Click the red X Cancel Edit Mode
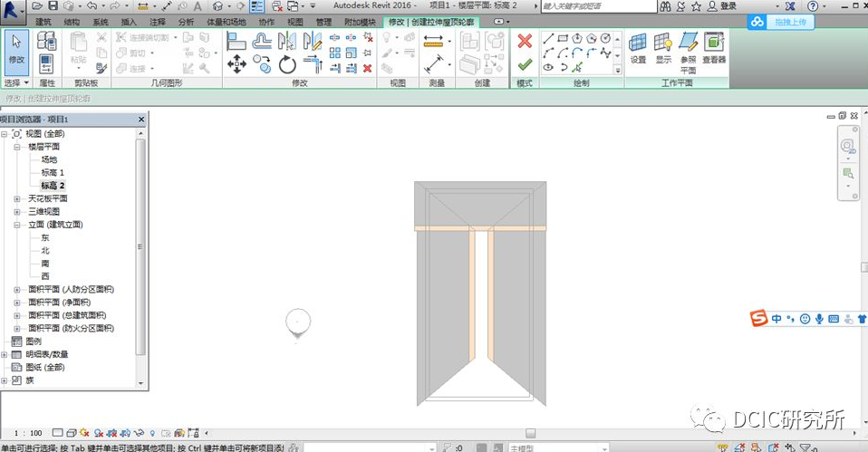Image resolution: width=868 pixels, height=452 pixels. [525, 42]
